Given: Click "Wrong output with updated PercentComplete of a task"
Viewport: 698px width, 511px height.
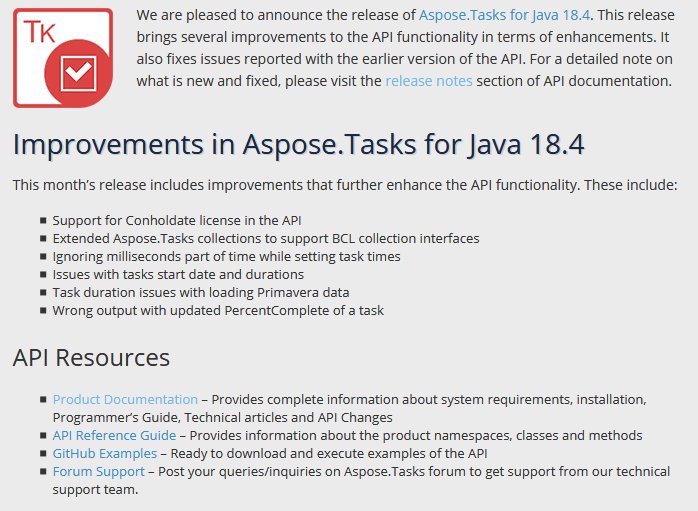Looking at the screenshot, I should pyautogui.click(x=218, y=310).
